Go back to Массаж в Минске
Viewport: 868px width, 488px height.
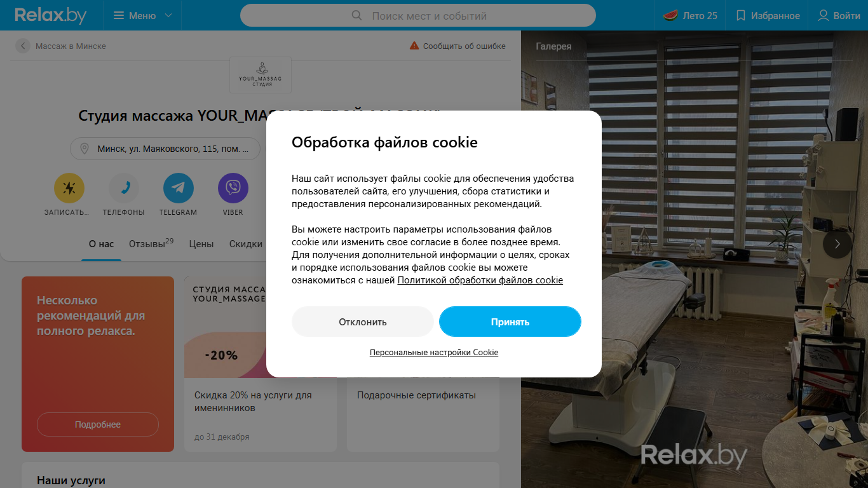[61, 46]
